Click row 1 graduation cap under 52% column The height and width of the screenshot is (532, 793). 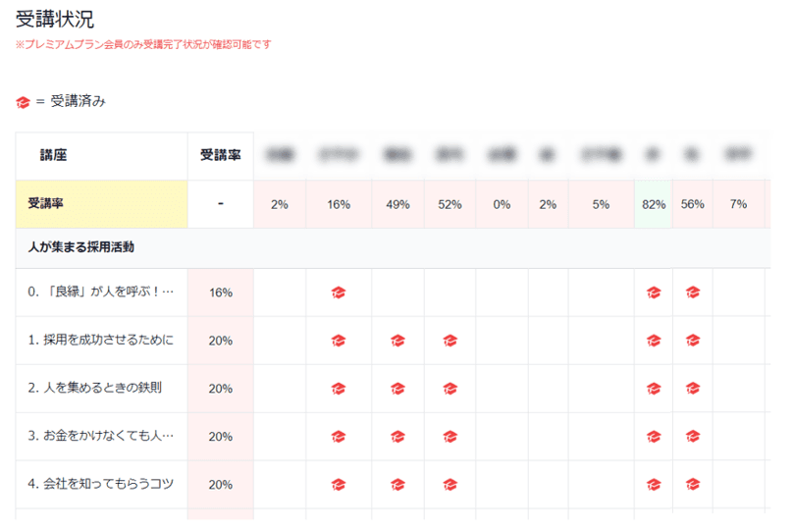click(449, 341)
